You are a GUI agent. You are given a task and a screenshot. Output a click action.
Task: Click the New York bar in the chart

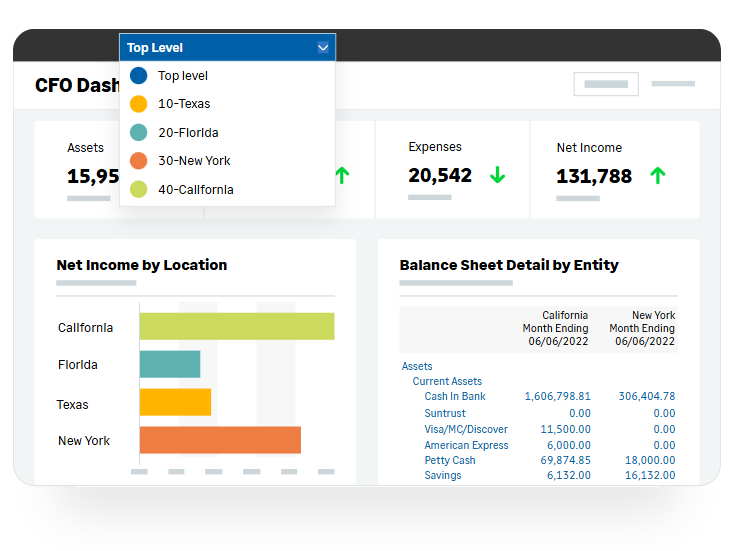(x=220, y=440)
